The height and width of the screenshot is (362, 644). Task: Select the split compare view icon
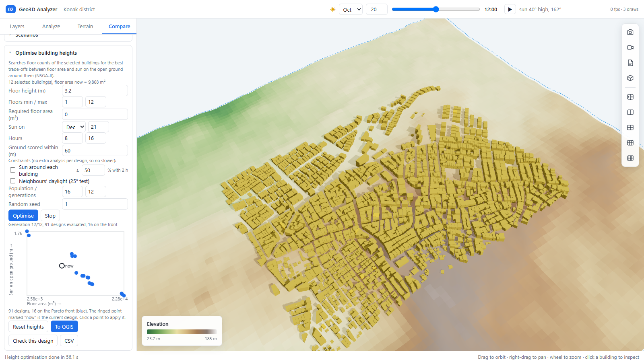point(630,97)
